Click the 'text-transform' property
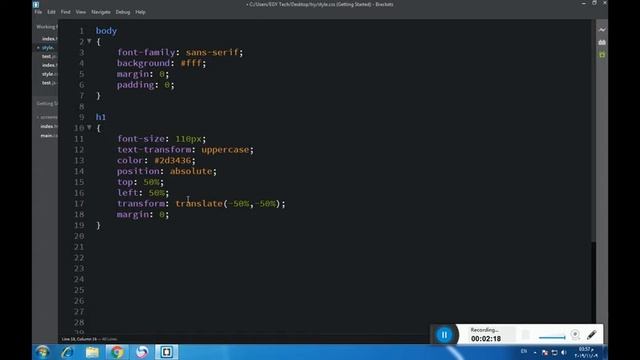The width and height of the screenshot is (640, 360). point(154,150)
